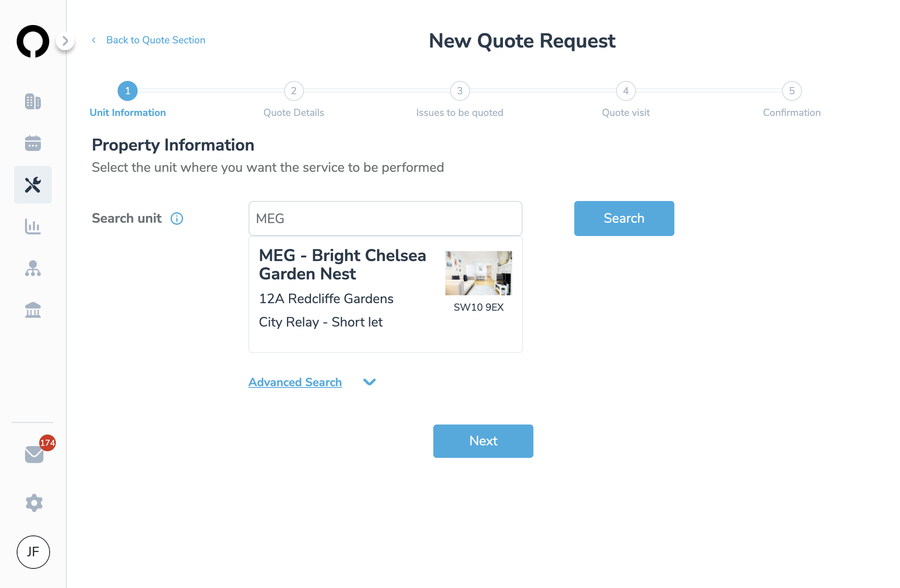Click the Confirmation step label
Screen dimensions: 900x588
[792, 113]
